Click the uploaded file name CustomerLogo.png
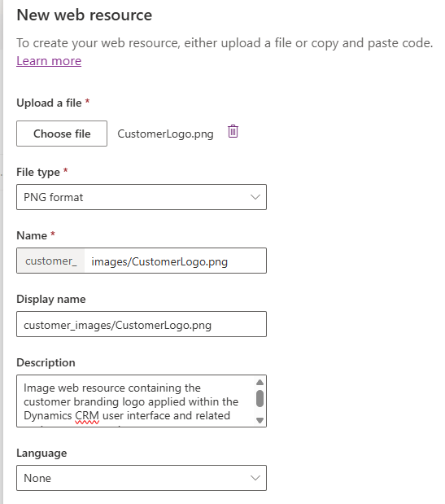 pos(165,134)
